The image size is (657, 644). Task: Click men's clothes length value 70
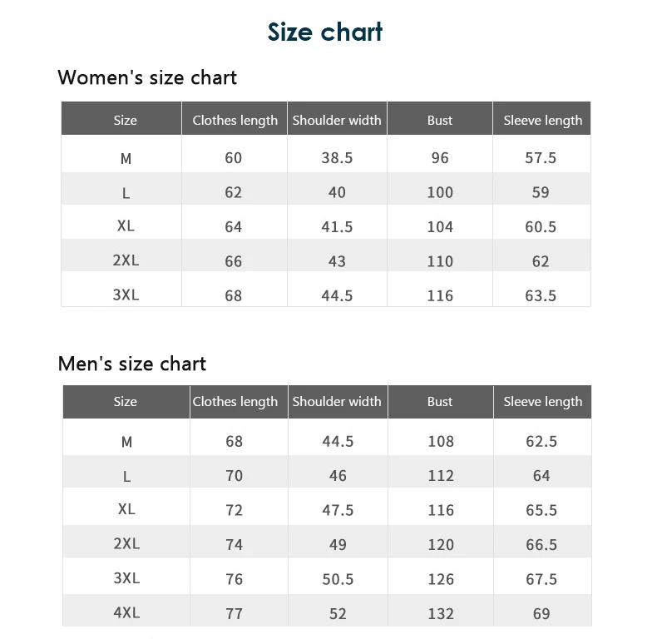(x=235, y=476)
